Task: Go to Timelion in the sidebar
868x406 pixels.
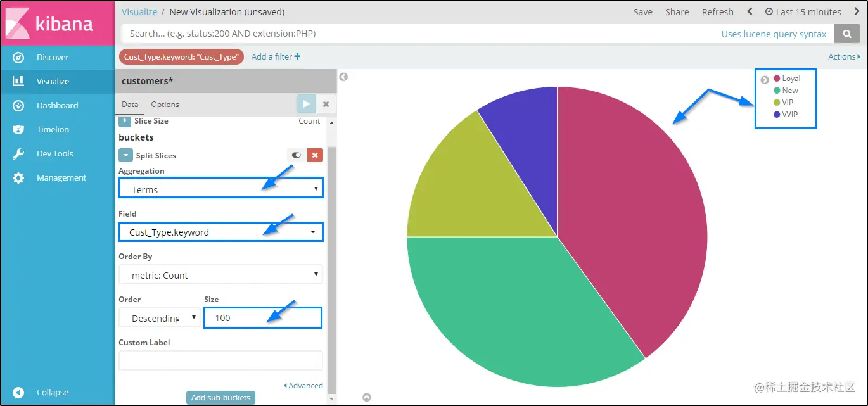Action: 53,129
